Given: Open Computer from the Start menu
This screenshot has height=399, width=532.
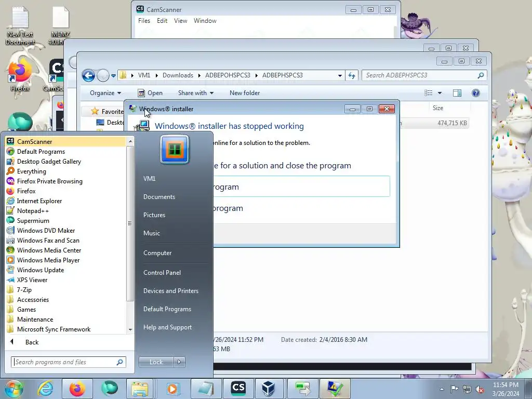Looking at the screenshot, I should click(x=157, y=253).
